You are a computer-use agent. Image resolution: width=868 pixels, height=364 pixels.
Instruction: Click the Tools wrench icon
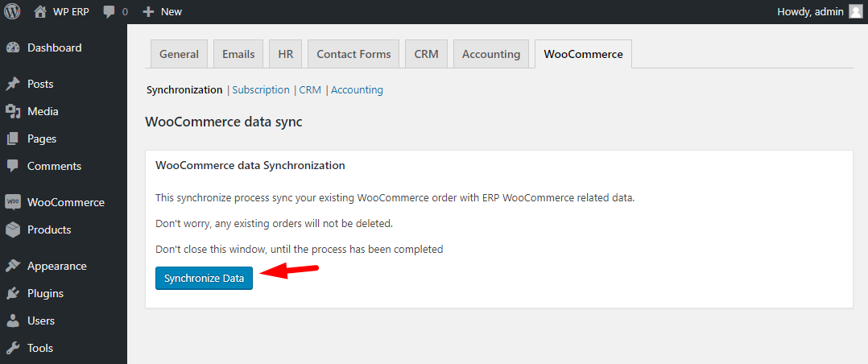[x=13, y=348]
